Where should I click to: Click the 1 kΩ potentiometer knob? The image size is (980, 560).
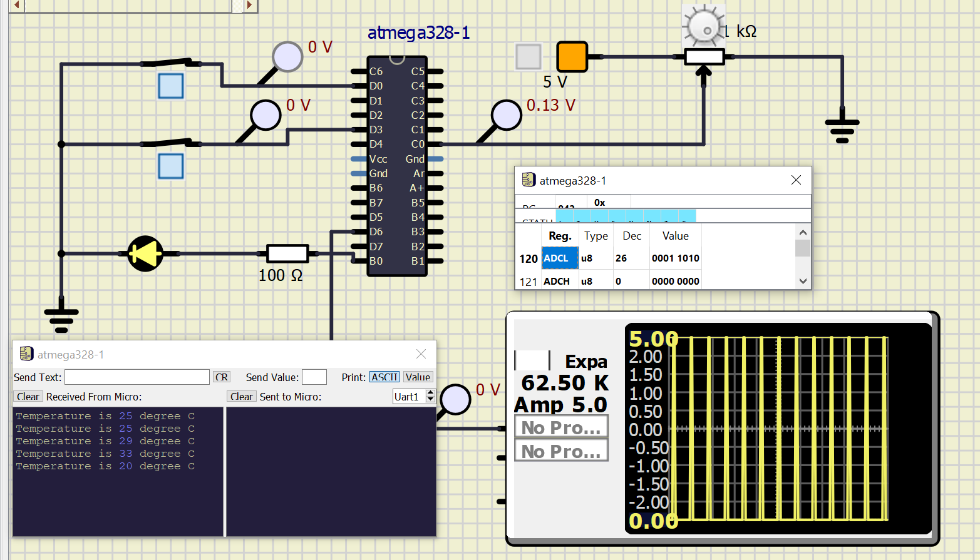pyautogui.click(x=703, y=24)
